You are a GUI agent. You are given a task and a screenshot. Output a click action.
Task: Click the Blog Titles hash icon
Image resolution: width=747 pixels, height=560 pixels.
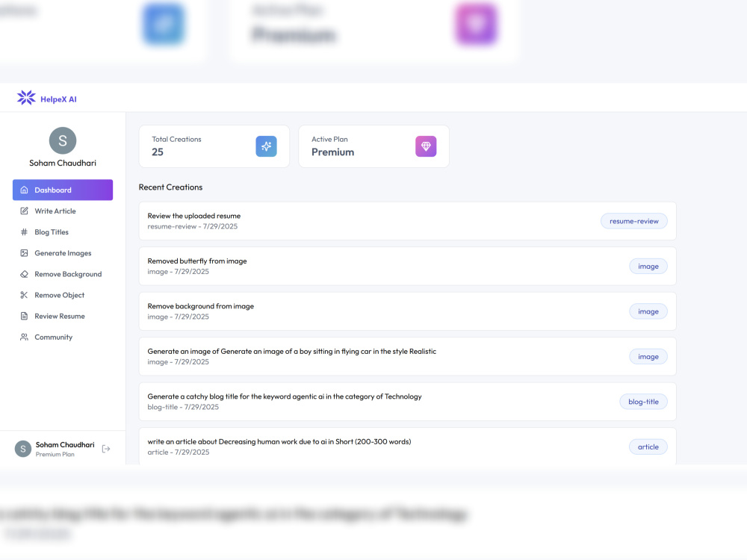click(x=25, y=232)
